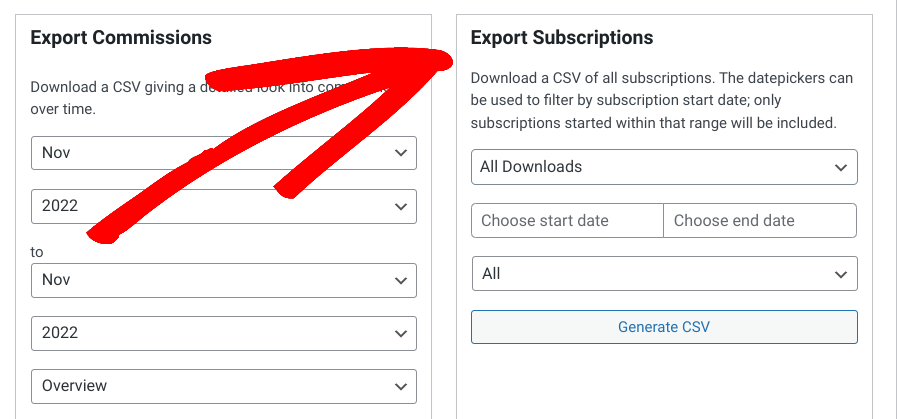Click the Export Subscriptions heading
Viewport: 897px width, 419px height.
(562, 38)
